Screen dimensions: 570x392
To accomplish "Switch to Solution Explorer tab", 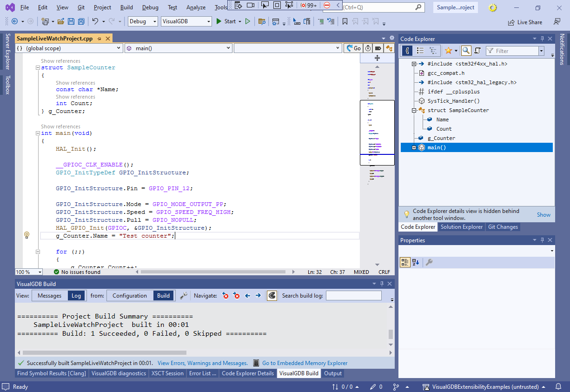I will 462,227.
